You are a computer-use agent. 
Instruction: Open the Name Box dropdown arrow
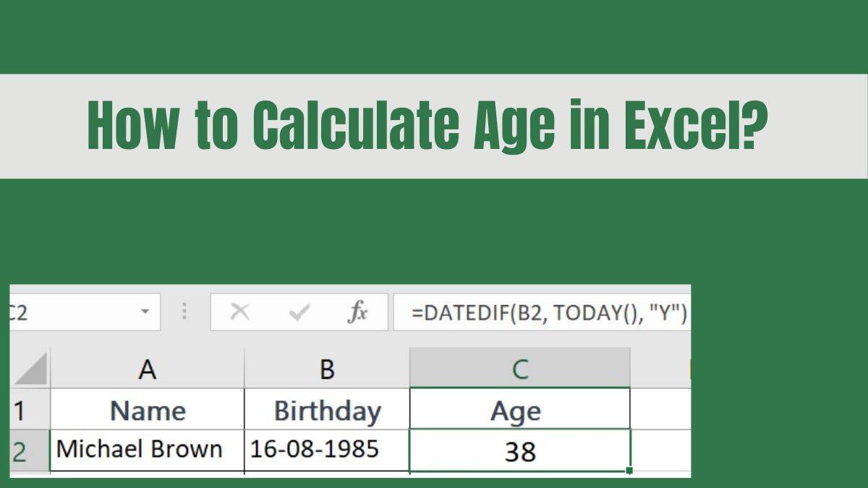click(144, 312)
